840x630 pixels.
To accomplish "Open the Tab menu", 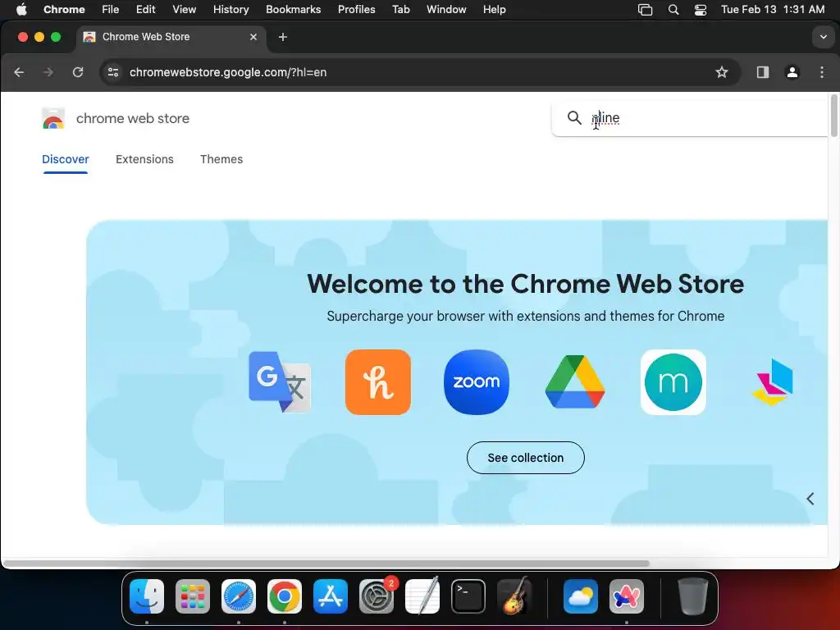I will click(400, 10).
